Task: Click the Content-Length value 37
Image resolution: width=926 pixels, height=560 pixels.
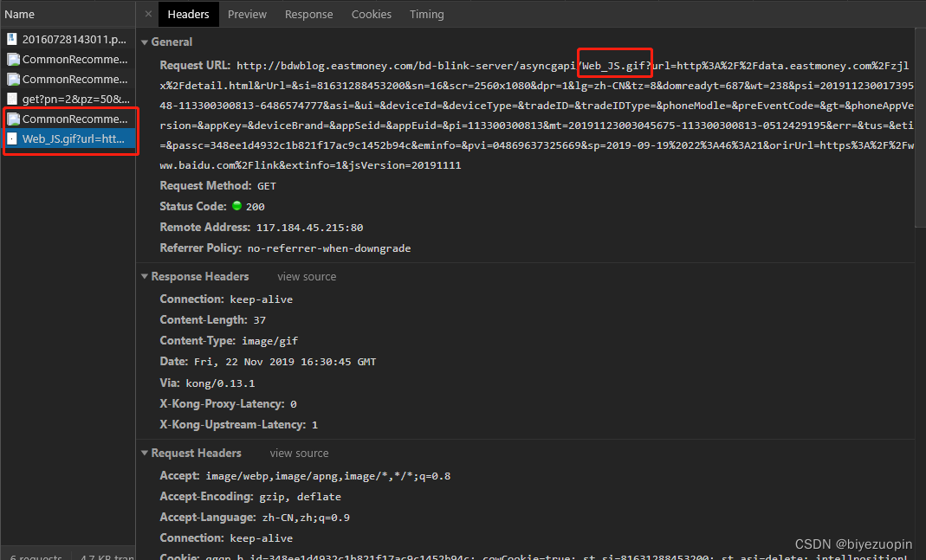Action: point(259,320)
